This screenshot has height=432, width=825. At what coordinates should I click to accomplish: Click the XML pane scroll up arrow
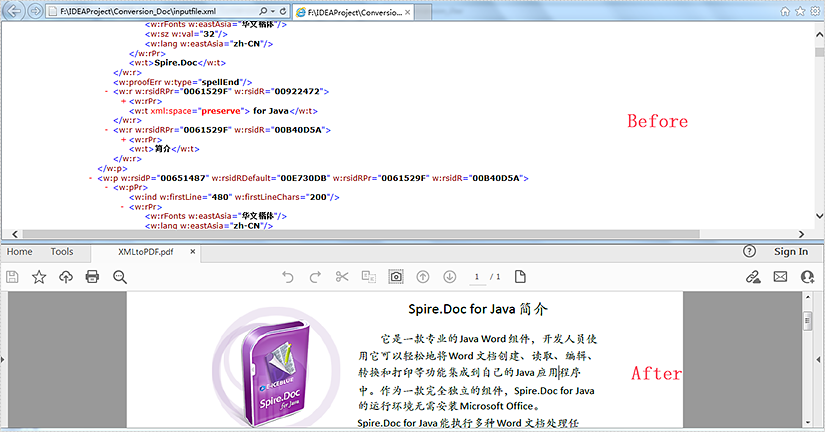[x=819, y=35]
